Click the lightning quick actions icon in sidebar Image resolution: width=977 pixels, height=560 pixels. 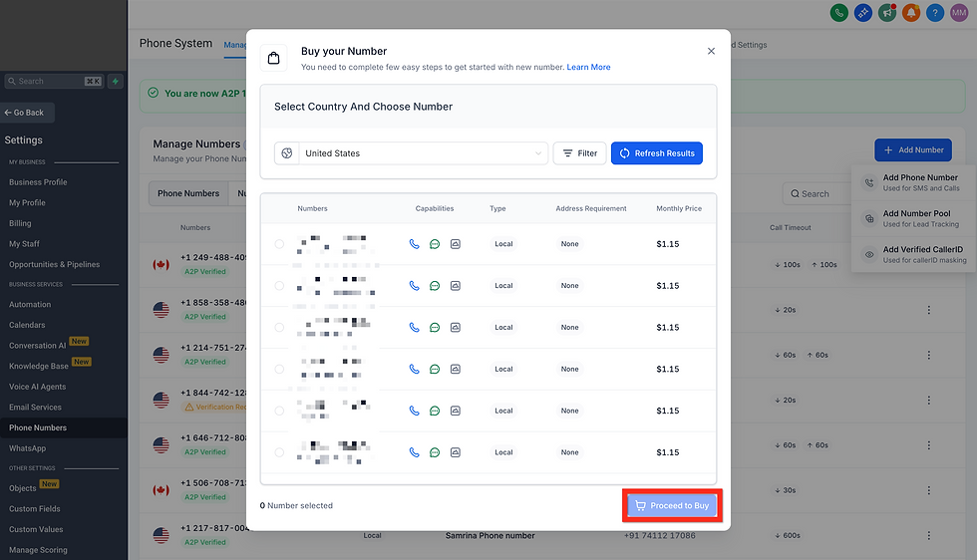[x=116, y=81]
